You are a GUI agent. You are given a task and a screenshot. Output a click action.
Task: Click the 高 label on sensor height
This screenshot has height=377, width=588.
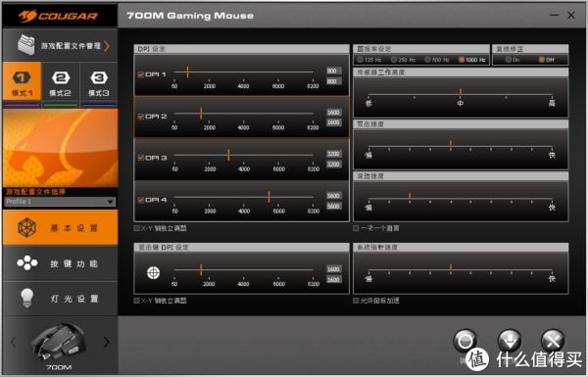(x=552, y=103)
